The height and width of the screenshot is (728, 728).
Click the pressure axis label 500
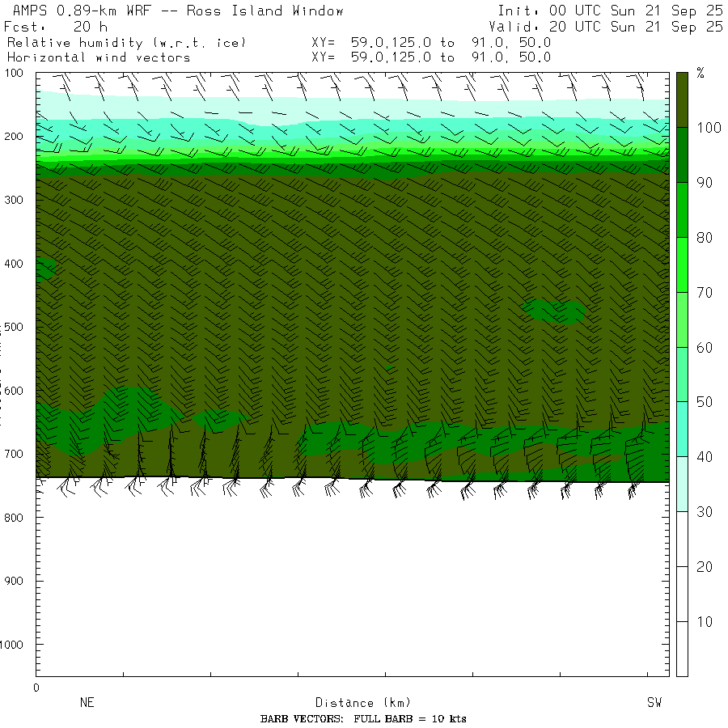(14, 327)
